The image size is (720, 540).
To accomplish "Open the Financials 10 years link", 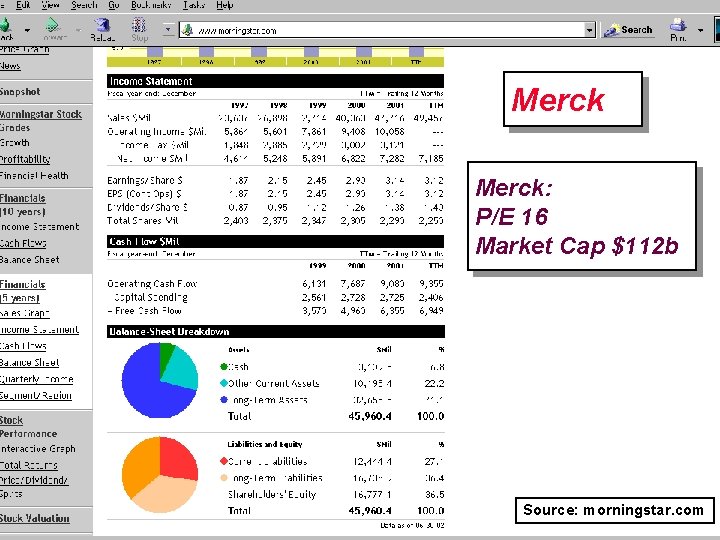I will point(22,205).
